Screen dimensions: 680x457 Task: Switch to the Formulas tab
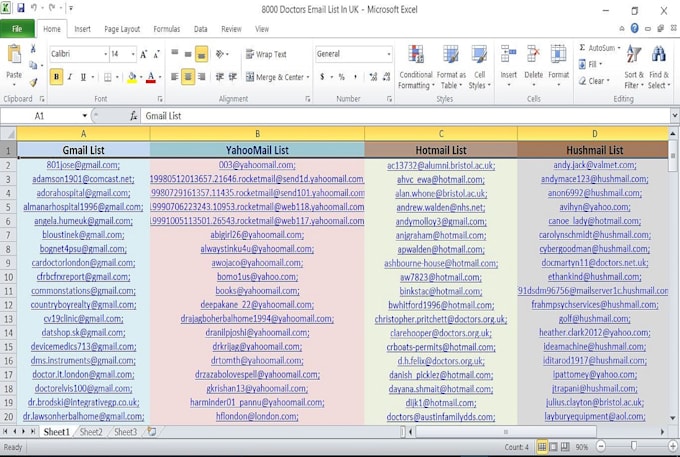click(167, 29)
